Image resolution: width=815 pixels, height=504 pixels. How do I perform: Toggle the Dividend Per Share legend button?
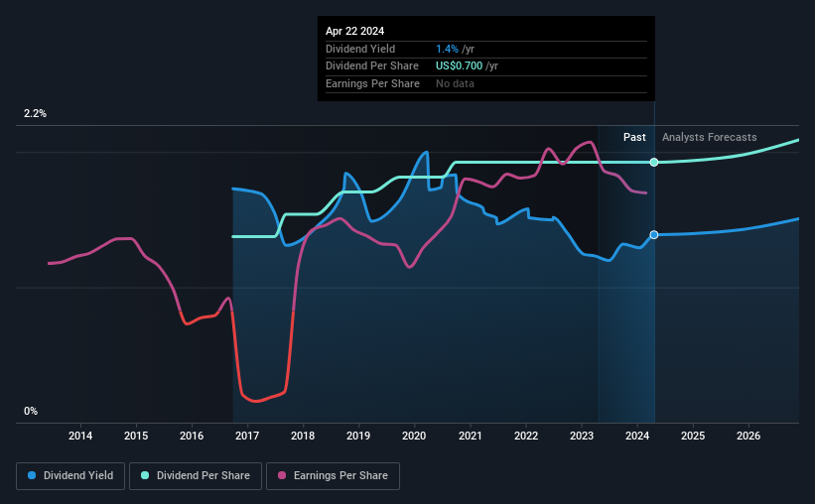(196, 476)
